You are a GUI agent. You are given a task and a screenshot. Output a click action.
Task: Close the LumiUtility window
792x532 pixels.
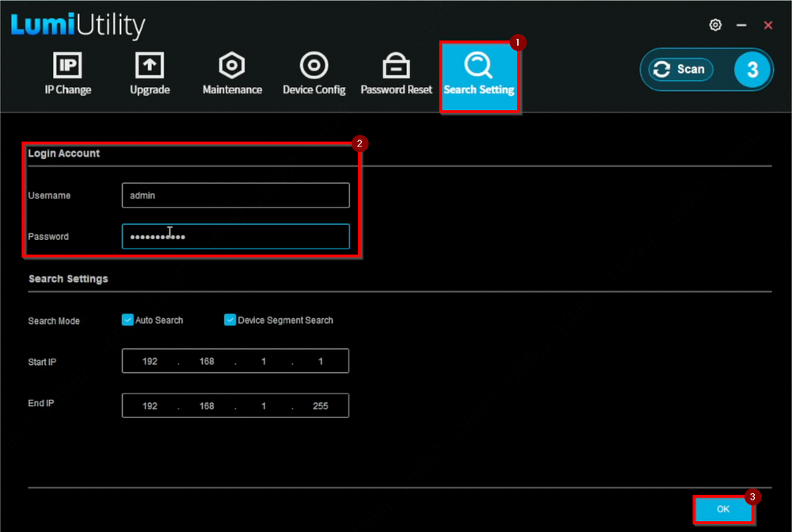(767, 25)
